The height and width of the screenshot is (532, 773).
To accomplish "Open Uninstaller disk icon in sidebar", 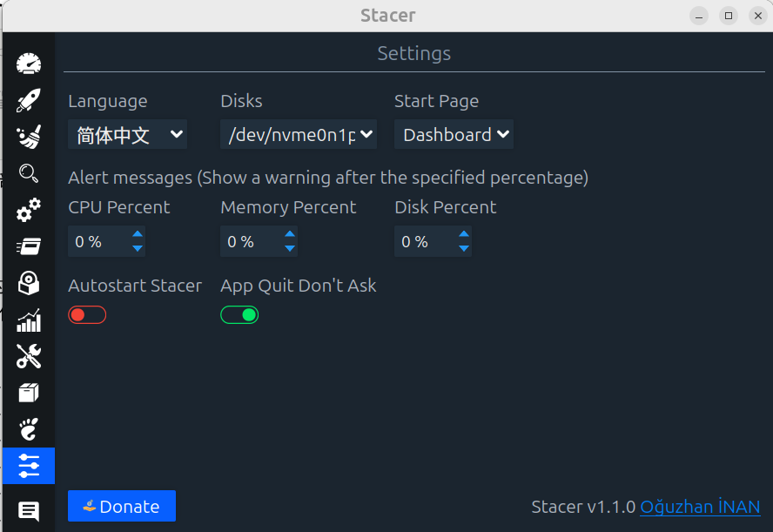I will pyautogui.click(x=29, y=283).
